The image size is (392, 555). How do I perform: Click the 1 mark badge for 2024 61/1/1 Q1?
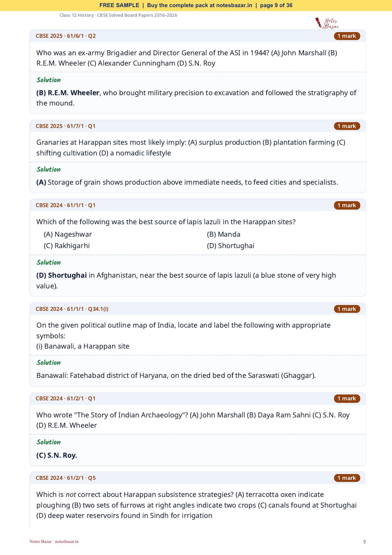coord(347,205)
